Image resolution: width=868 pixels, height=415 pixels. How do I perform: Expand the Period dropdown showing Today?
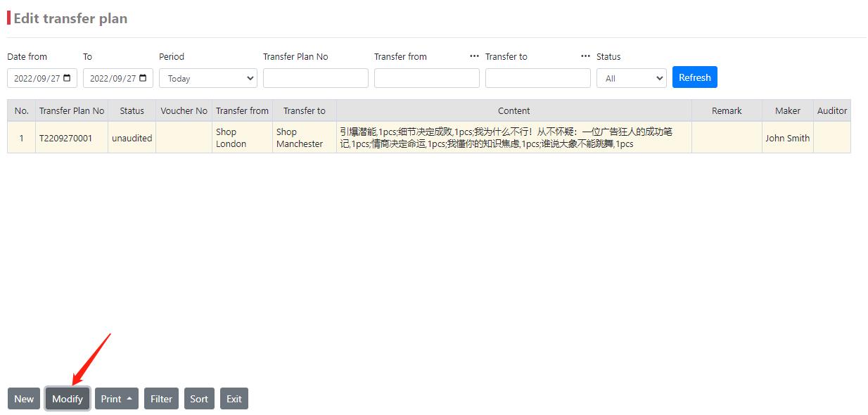point(208,78)
